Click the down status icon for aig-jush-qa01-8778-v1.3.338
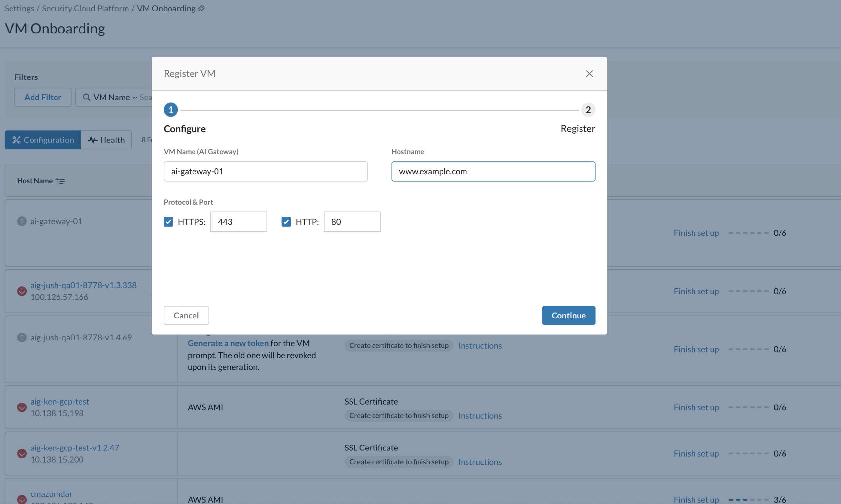 pos(22,291)
